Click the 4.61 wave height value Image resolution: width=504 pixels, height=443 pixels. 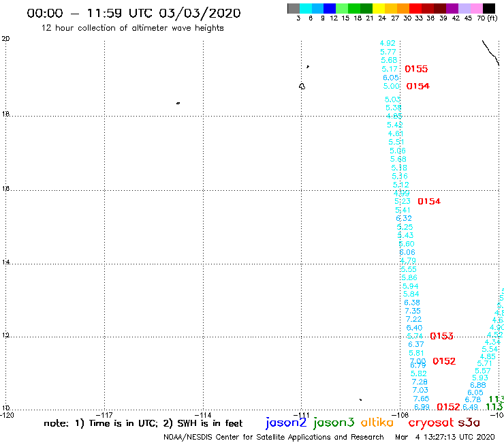[395, 134]
